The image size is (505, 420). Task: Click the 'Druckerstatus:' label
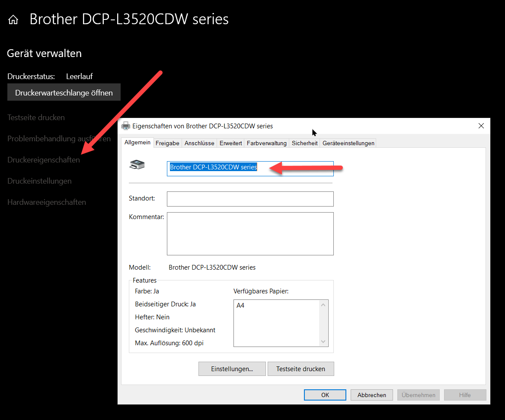31,76
